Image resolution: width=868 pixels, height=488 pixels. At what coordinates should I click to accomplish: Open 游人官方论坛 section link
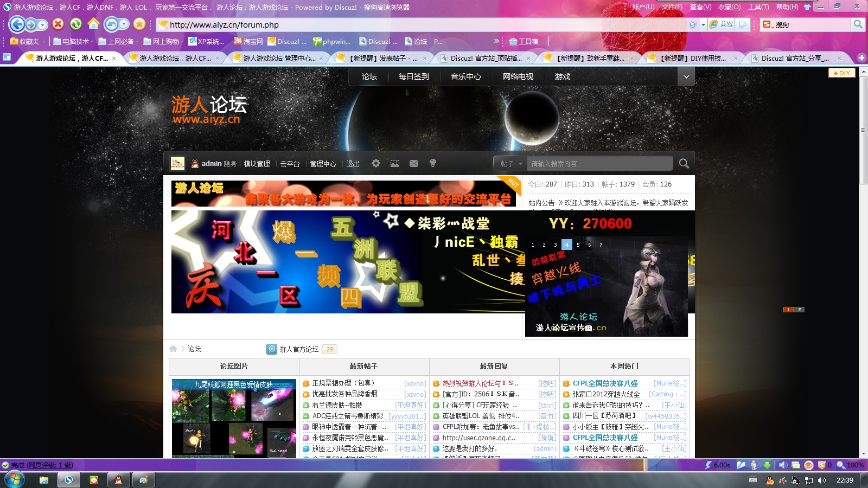[299, 349]
